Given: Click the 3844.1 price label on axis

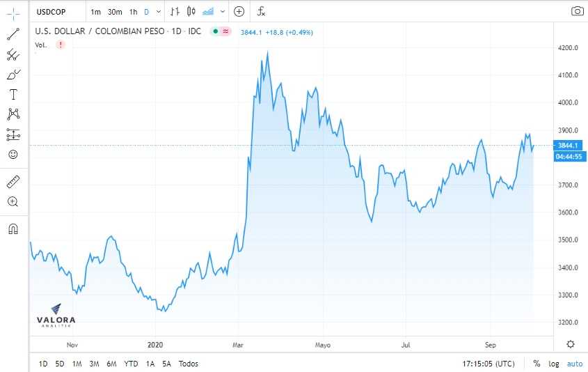Looking at the screenshot, I should [x=568, y=146].
